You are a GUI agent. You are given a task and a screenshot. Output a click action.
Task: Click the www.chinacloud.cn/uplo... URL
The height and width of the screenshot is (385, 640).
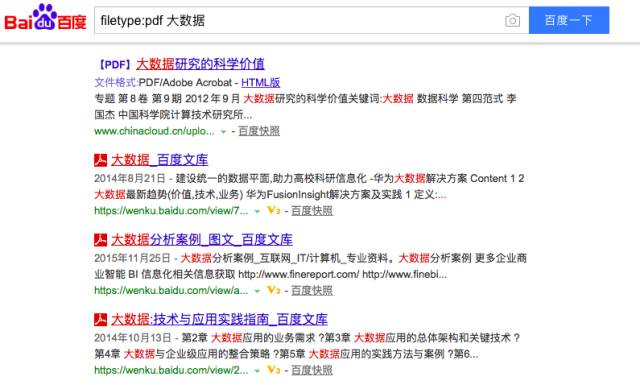154,131
